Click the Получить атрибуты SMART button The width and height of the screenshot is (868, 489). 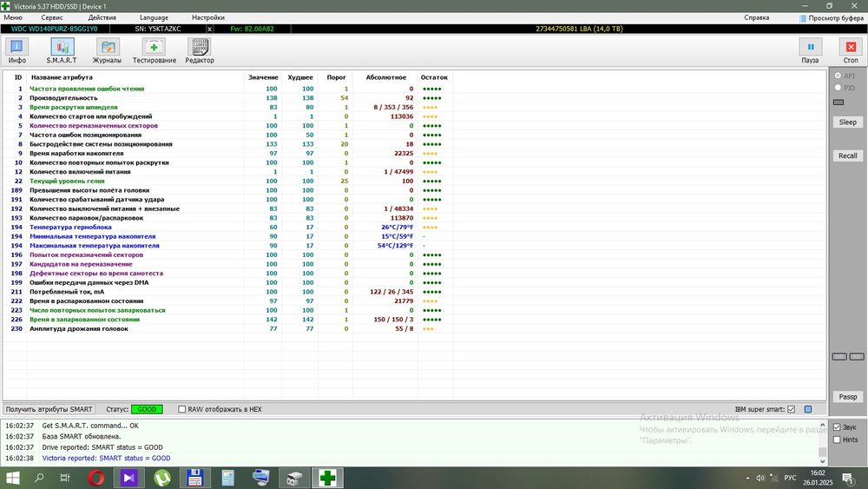point(49,409)
